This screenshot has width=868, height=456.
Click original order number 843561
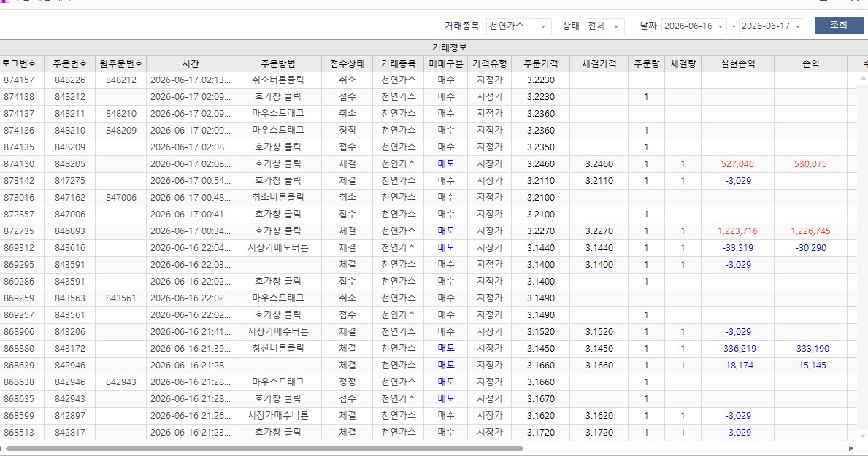(x=120, y=298)
